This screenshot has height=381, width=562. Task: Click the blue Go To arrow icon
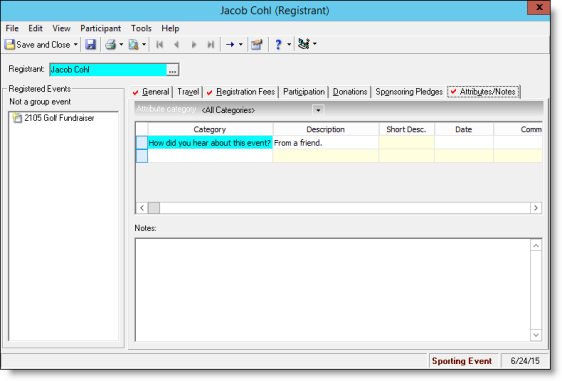230,44
